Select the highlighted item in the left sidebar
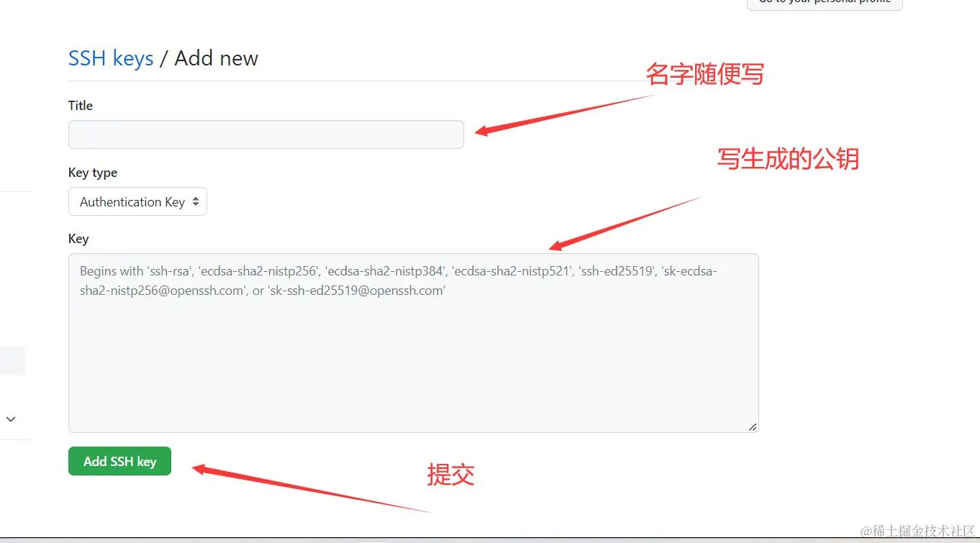The height and width of the screenshot is (543, 980). click(12, 361)
